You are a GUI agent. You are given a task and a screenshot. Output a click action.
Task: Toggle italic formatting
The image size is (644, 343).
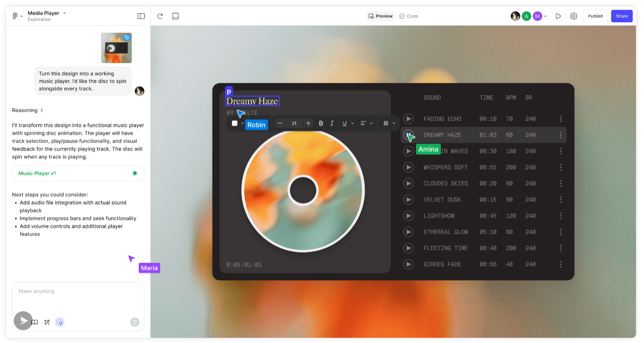[x=332, y=123]
